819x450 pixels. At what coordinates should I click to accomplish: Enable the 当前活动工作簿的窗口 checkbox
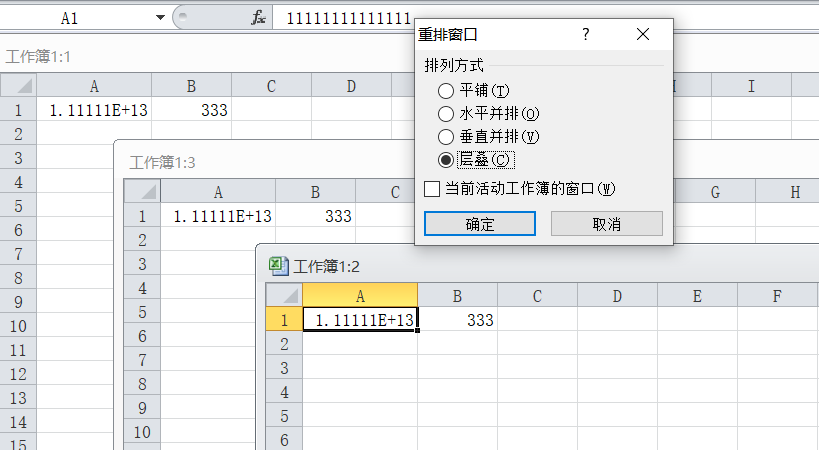click(x=432, y=188)
